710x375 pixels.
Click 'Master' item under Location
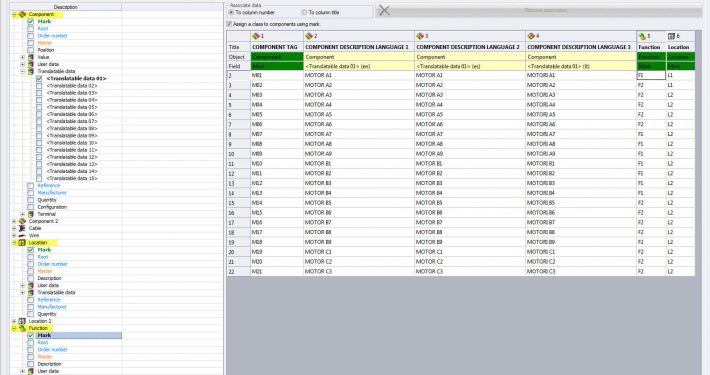(x=45, y=271)
